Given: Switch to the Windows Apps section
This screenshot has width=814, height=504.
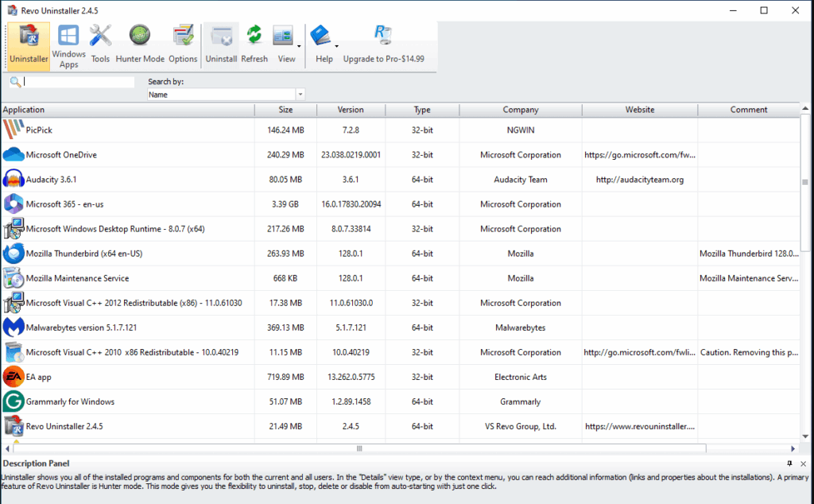Looking at the screenshot, I should [x=68, y=44].
